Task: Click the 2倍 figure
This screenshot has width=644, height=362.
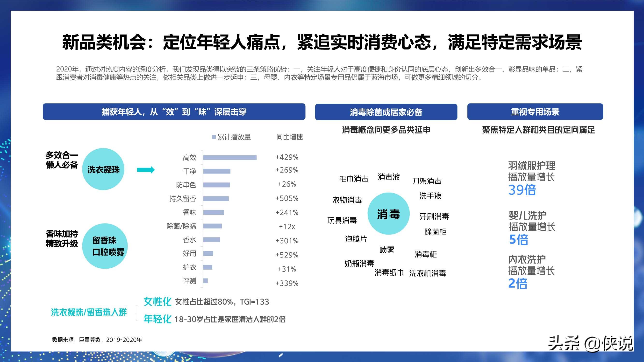Action: (x=517, y=283)
